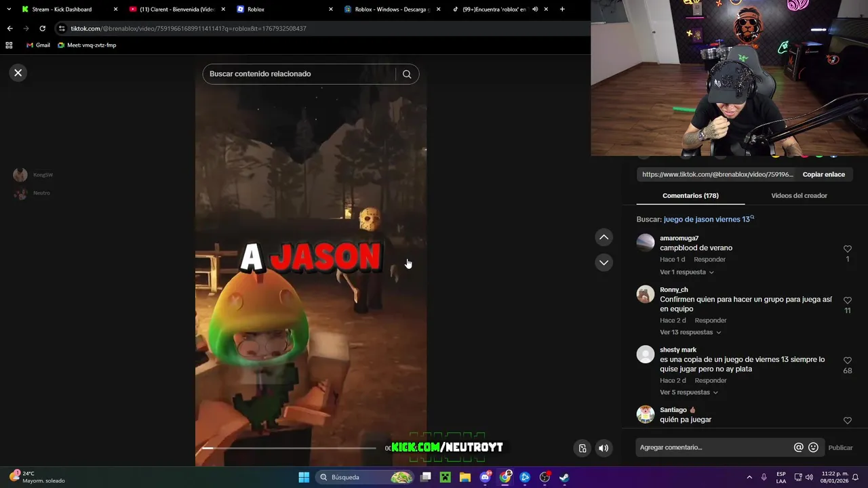The width and height of the screenshot is (868, 488).
Task: Open the tab search dropdown chevron
Action: click(8, 9)
